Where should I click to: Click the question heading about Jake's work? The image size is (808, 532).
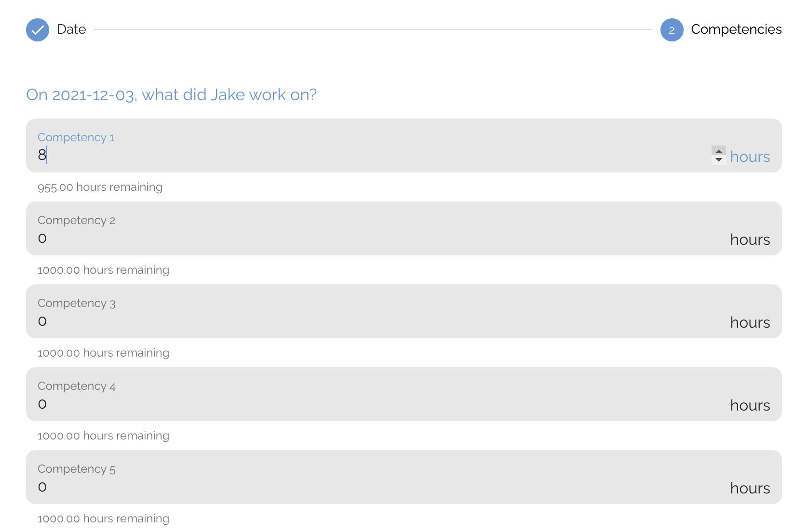point(172,94)
